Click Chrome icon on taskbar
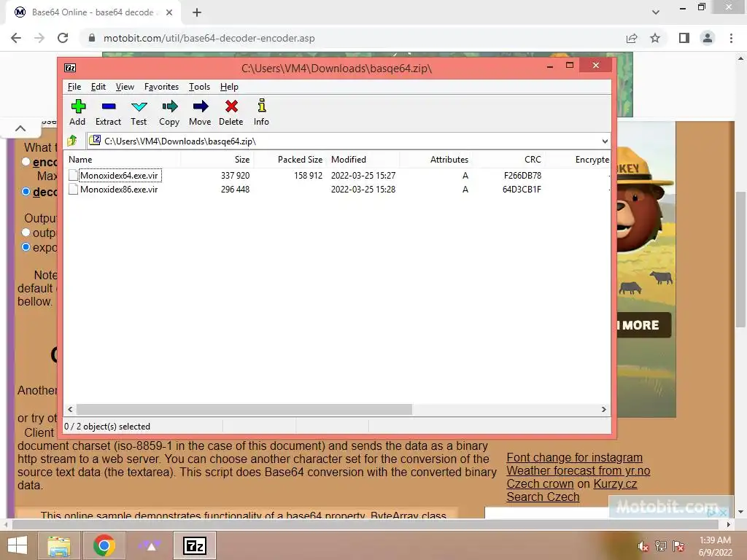747x560 pixels. (104, 545)
